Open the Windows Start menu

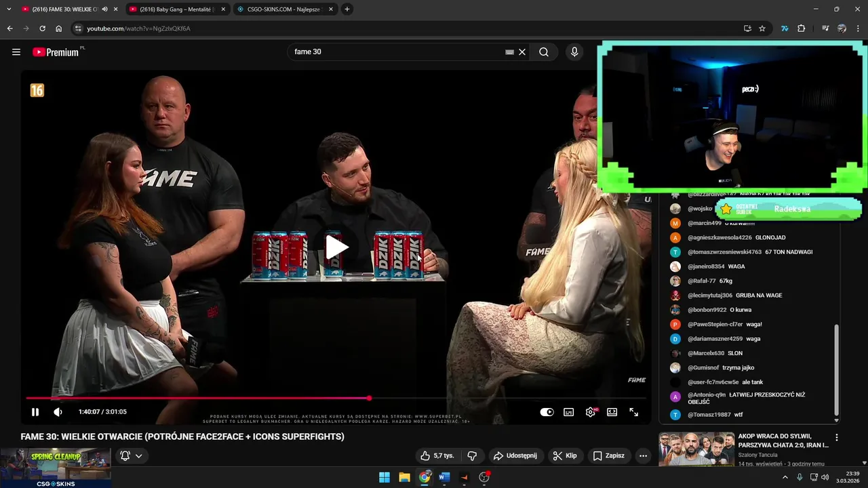tap(384, 477)
